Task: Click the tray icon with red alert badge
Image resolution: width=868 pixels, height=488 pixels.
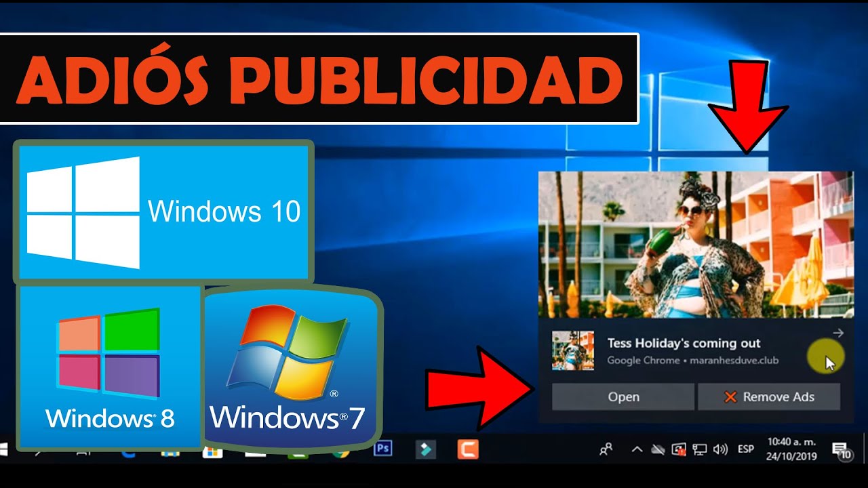Action: click(678, 449)
